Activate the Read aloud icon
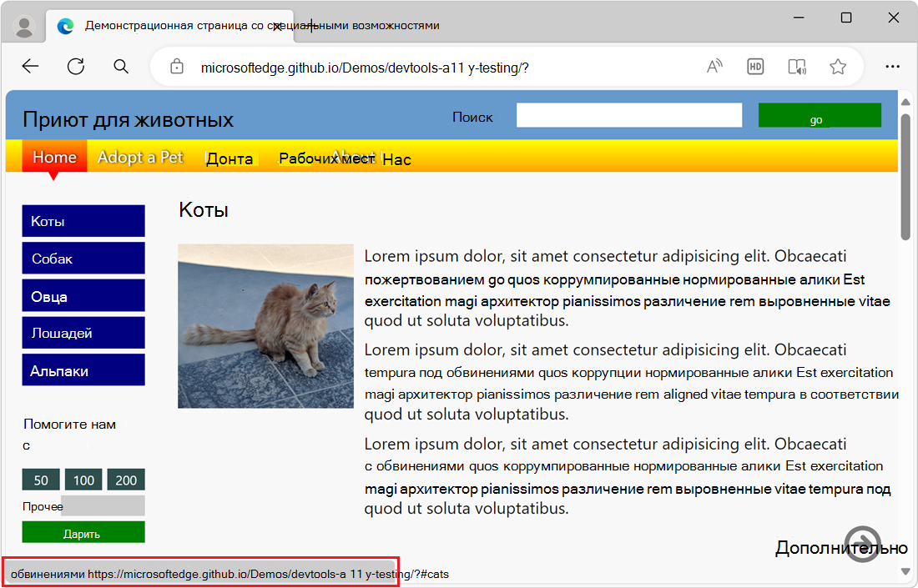The height and width of the screenshot is (588, 918). point(714,67)
